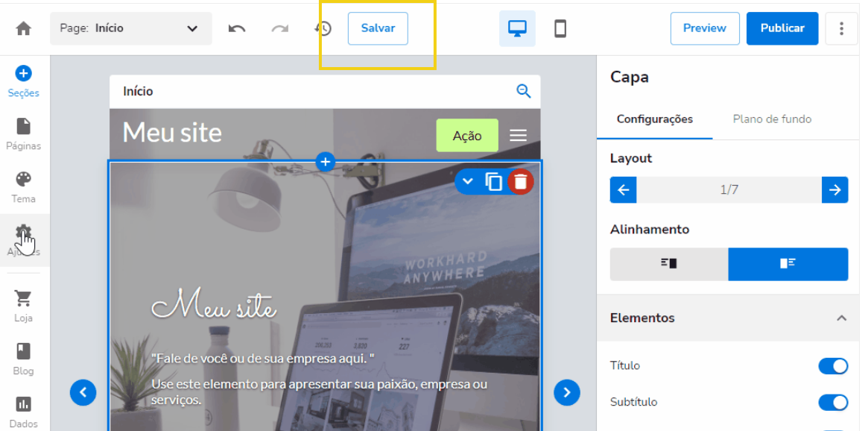868x431 pixels.
Task: Click the home icon in top bar
Action: tap(24, 28)
